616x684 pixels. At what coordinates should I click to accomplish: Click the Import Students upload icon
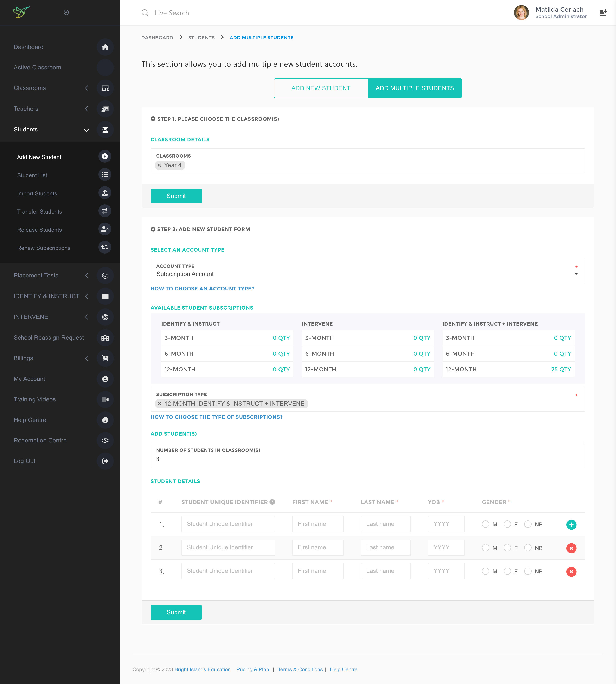[x=105, y=193]
